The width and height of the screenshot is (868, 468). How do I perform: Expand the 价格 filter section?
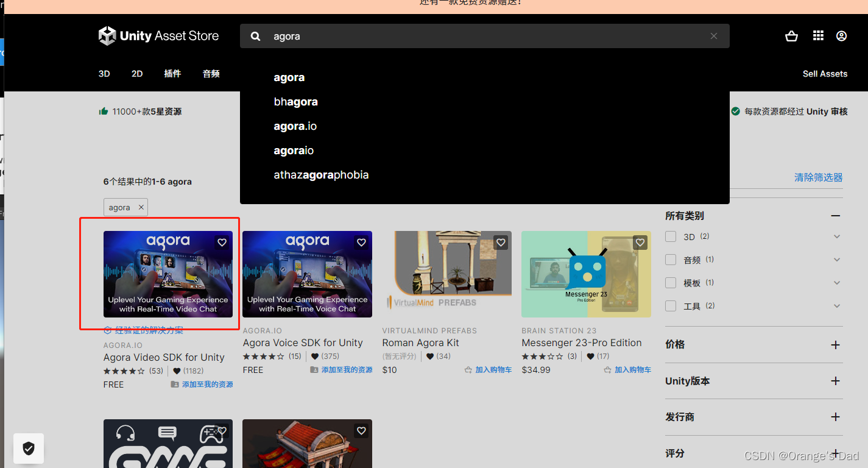(836, 345)
